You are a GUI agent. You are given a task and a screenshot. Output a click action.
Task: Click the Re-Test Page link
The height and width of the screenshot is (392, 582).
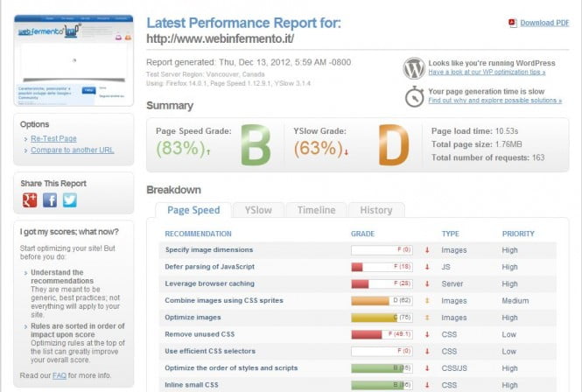point(54,138)
